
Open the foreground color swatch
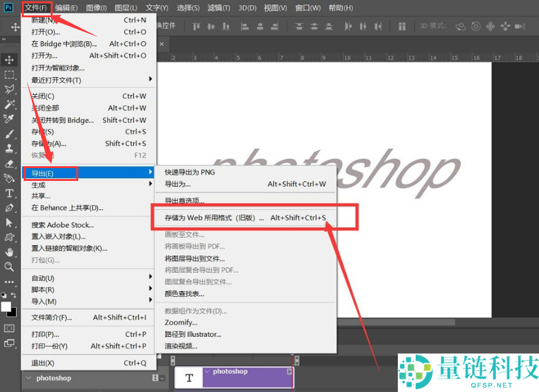click(6, 307)
